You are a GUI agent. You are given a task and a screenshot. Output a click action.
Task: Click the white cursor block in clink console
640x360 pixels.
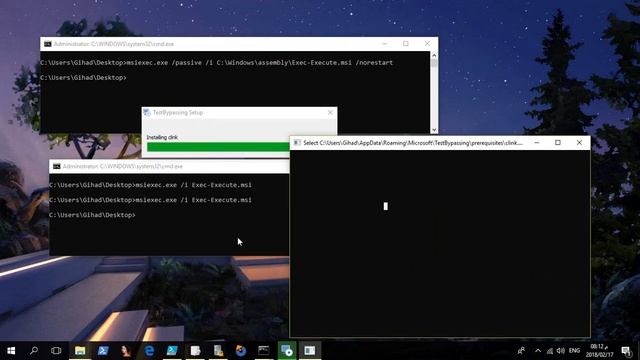pos(386,206)
